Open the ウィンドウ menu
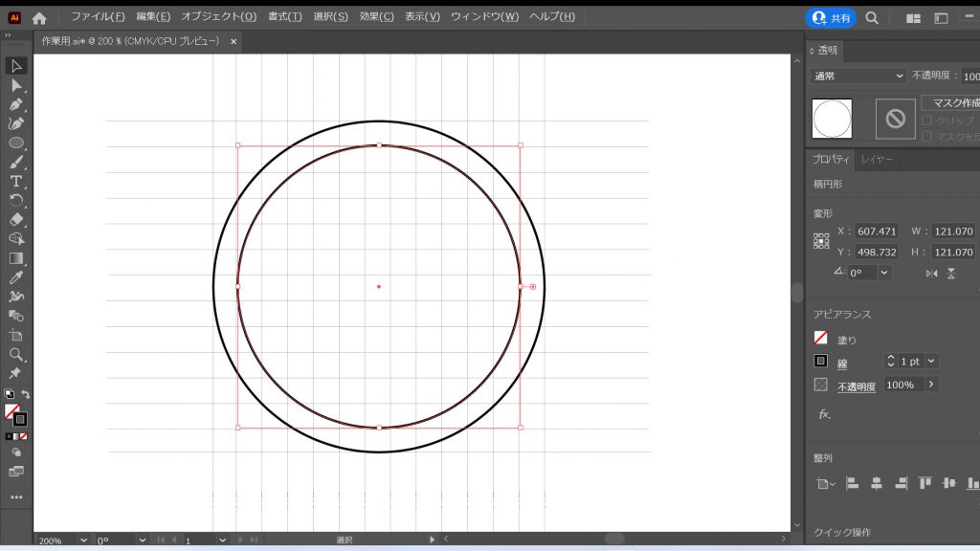This screenshot has height=551, width=980. [x=484, y=16]
